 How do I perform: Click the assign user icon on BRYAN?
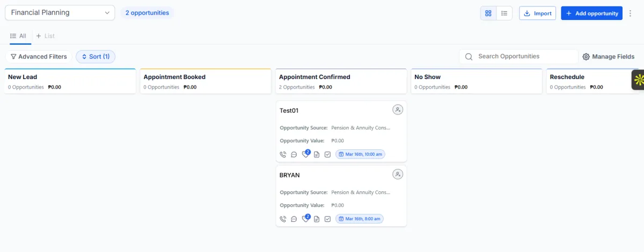[398, 174]
